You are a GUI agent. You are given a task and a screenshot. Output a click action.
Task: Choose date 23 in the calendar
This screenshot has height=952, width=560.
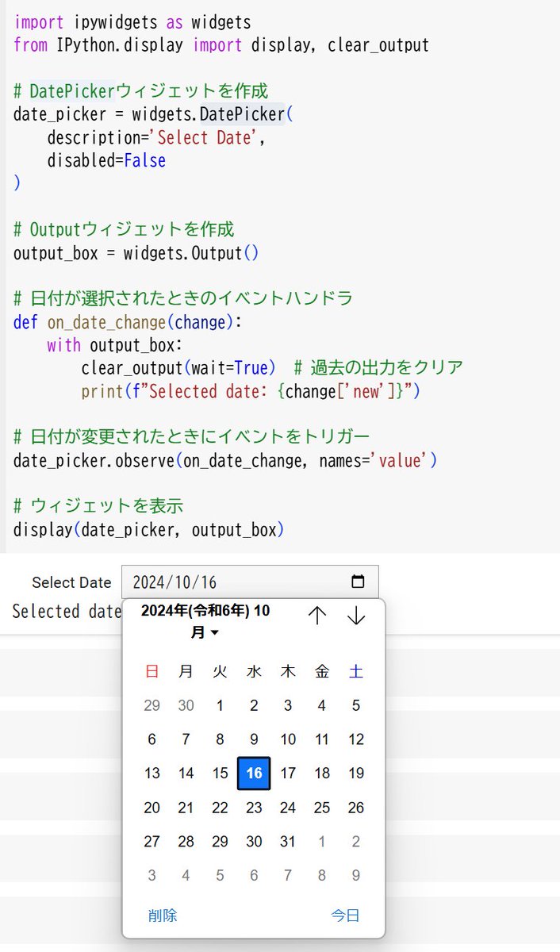tap(254, 808)
